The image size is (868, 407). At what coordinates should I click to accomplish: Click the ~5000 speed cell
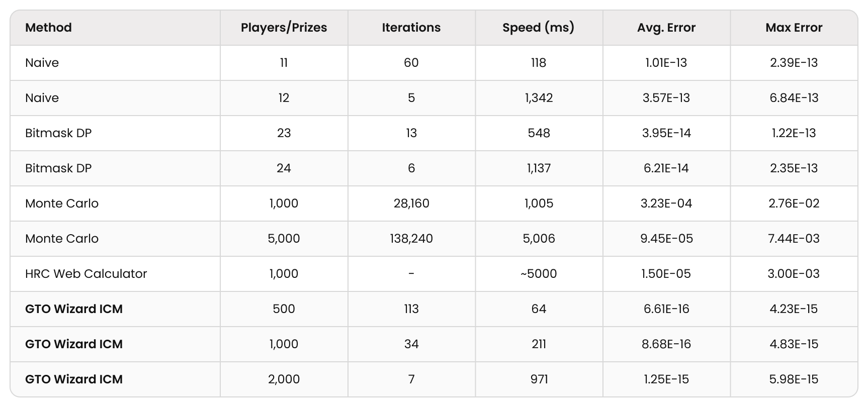click(x=539, y=274)
